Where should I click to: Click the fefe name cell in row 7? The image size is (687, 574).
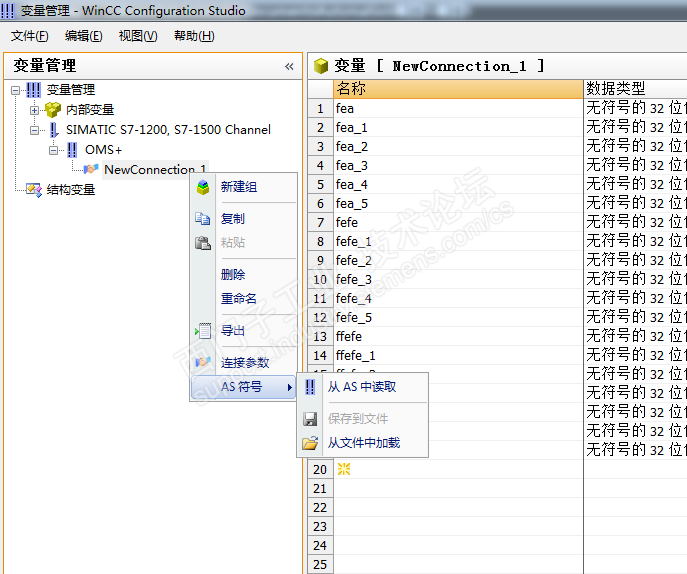[458, 223]
